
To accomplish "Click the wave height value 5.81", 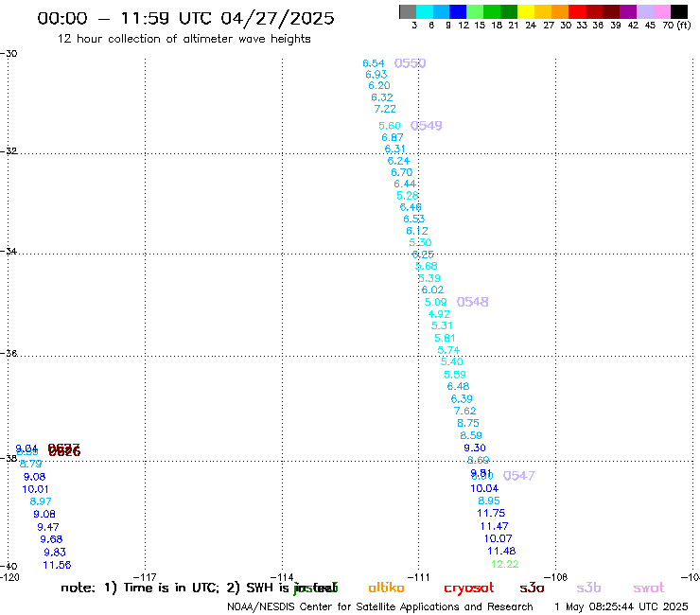I will pyautogui.click(x=445, y=338).
